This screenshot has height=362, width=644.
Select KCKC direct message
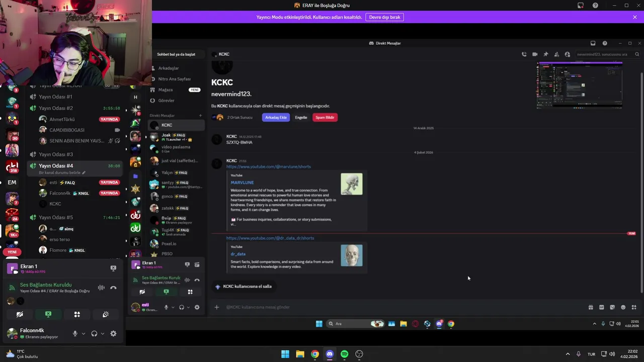tap(177, 125)
